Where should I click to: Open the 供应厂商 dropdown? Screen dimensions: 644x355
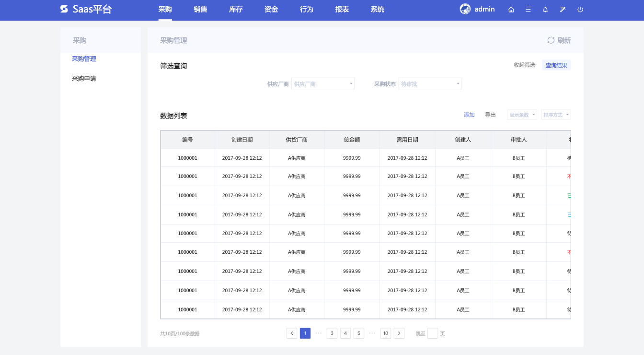pos(323,84)
